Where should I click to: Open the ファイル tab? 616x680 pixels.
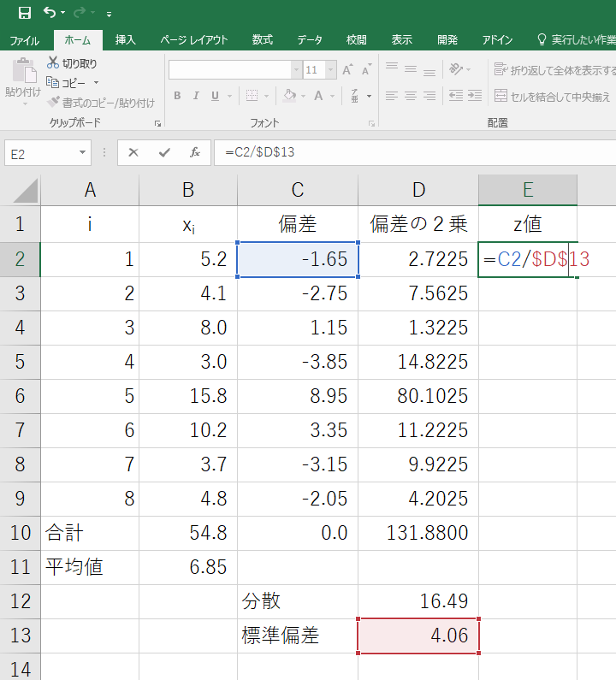click(24, 40)
